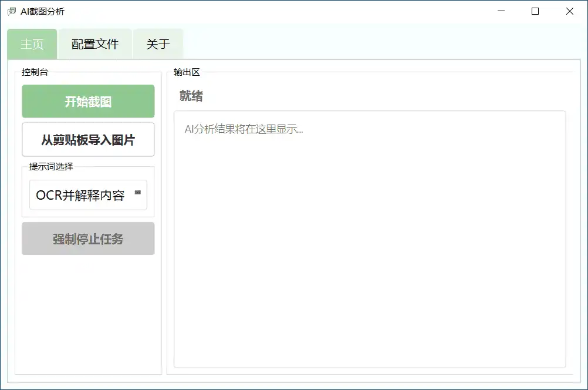Image resolution: width=588 pixels, height=390 pixels.
Task: Click the AI analysis result text area
Action: pos(370,240)
